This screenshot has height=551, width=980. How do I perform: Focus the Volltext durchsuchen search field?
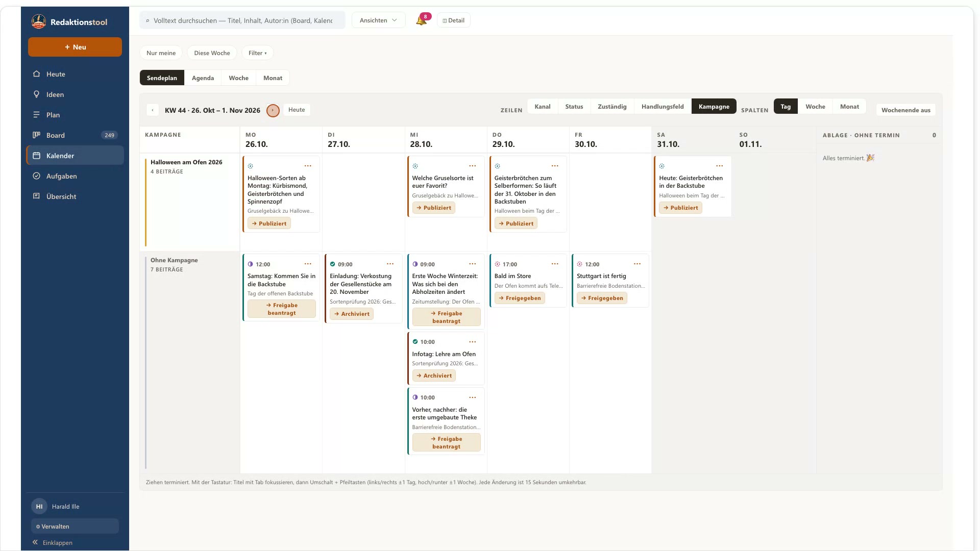242,20
